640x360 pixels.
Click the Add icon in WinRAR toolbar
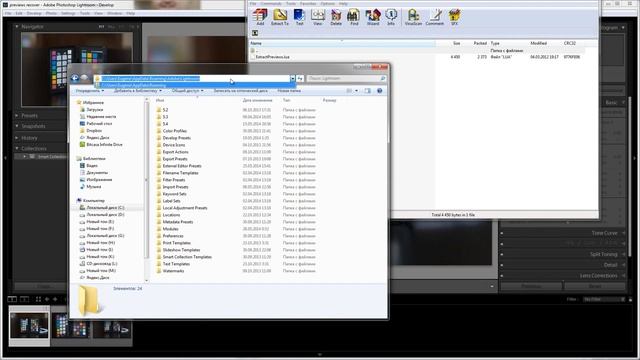pos(260,16)
